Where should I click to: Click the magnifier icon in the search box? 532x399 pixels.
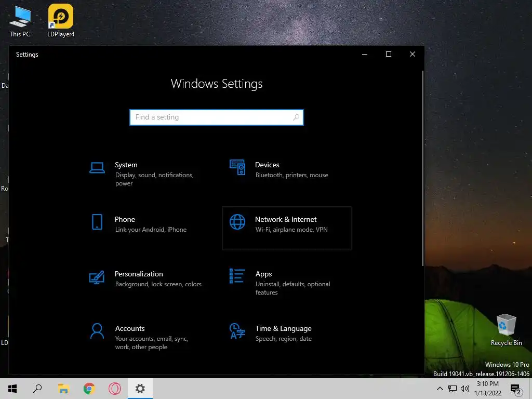296,117
